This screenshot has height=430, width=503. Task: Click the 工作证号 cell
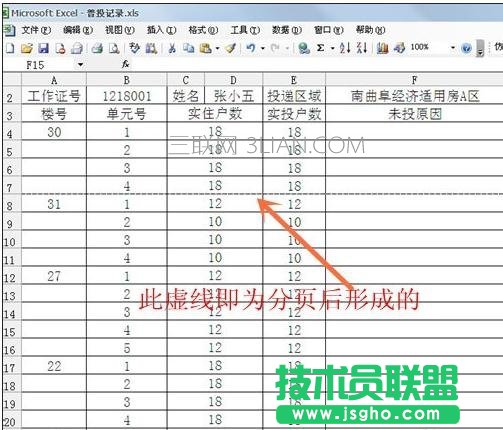(54, 96)
